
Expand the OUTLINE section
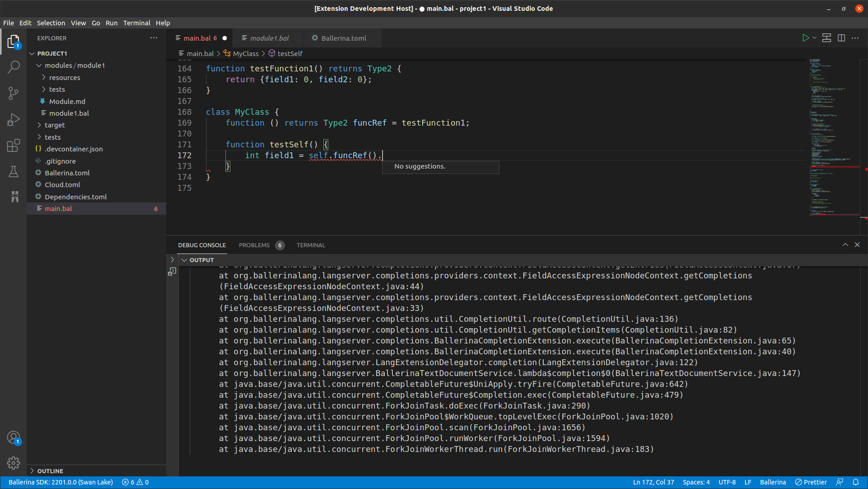[50, 471]
